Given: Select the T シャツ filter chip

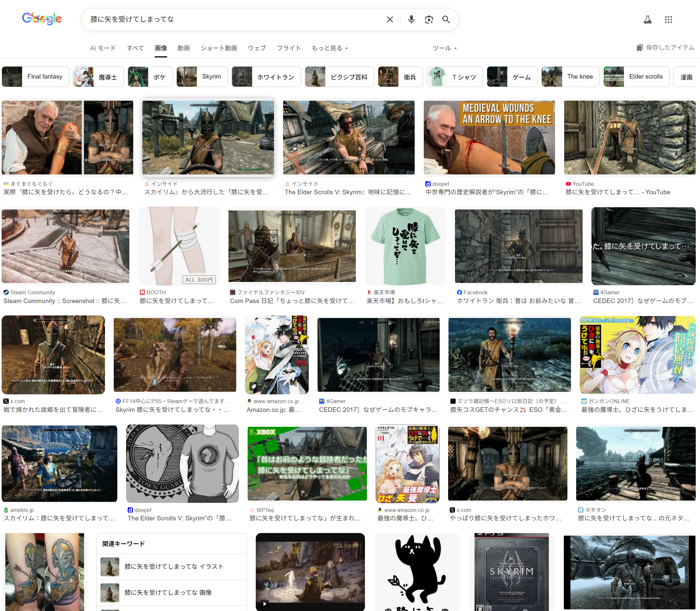Looking at the screenshot, I should [x=454, y=77].
